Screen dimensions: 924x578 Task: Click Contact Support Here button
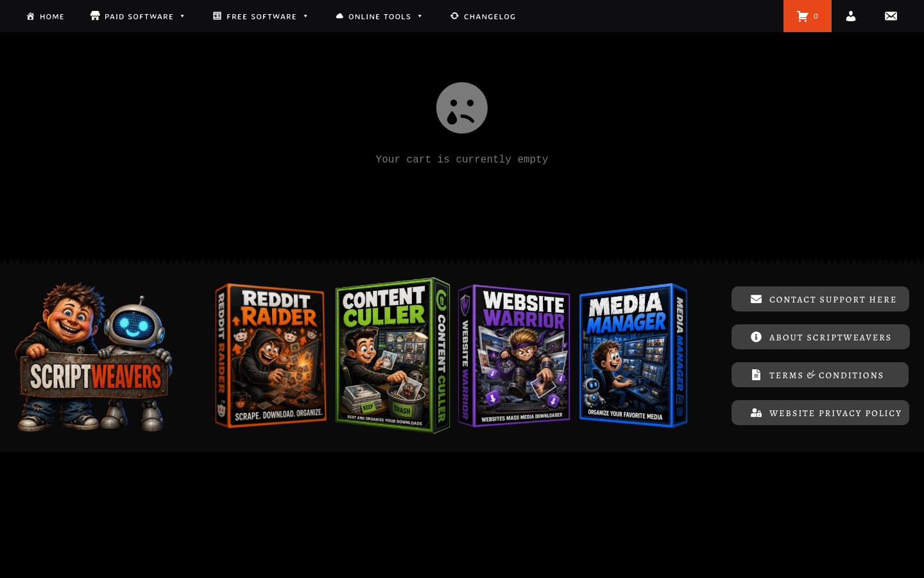(x=820, y=299)
